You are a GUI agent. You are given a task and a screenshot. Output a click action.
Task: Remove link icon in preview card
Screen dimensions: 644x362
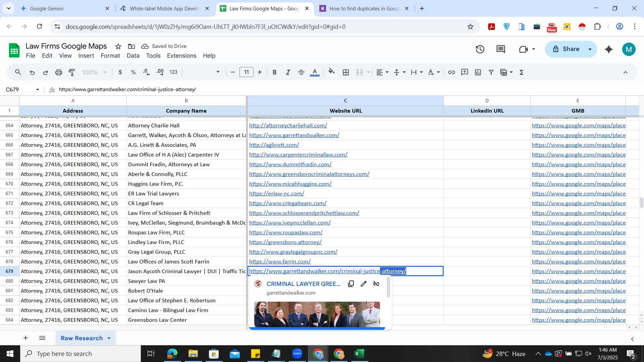pos(376,284)
